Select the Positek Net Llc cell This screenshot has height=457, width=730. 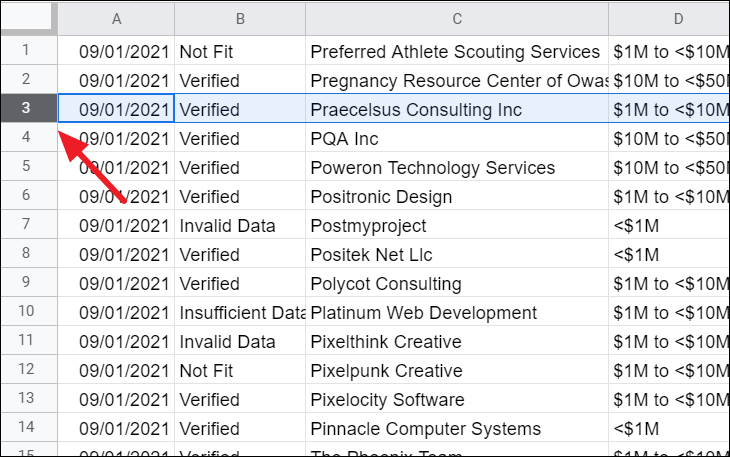[x=456, y=255]
